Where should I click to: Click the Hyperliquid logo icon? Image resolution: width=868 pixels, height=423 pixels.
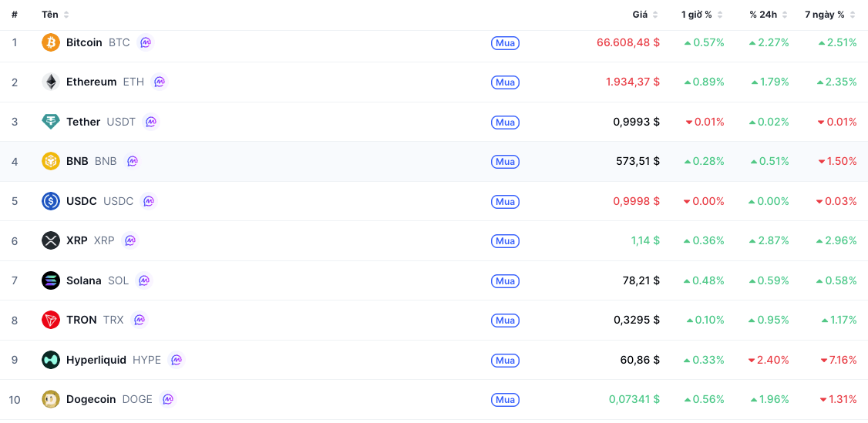pos(51,360)
